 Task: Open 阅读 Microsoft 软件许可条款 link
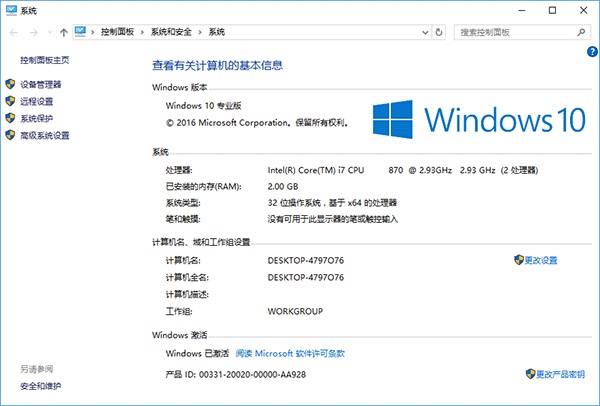tap(290, 353)
